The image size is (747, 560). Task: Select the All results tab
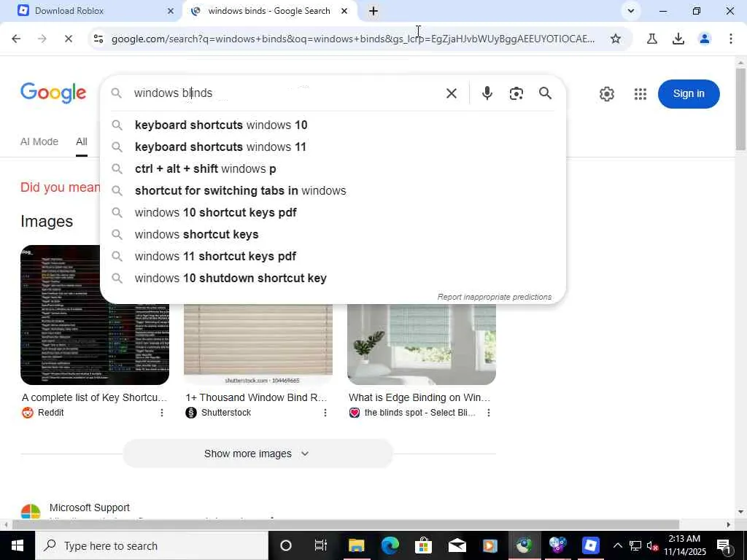click(82, 141)
